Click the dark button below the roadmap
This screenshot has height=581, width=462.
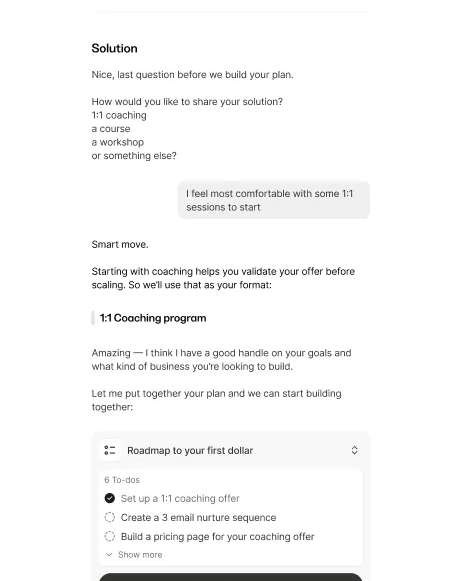pyautogui.click(x=230, y=577)
